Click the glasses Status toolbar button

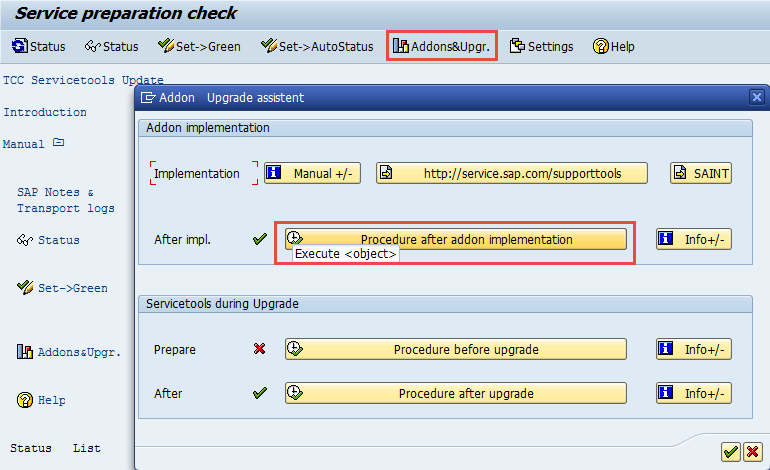[111, 46]
